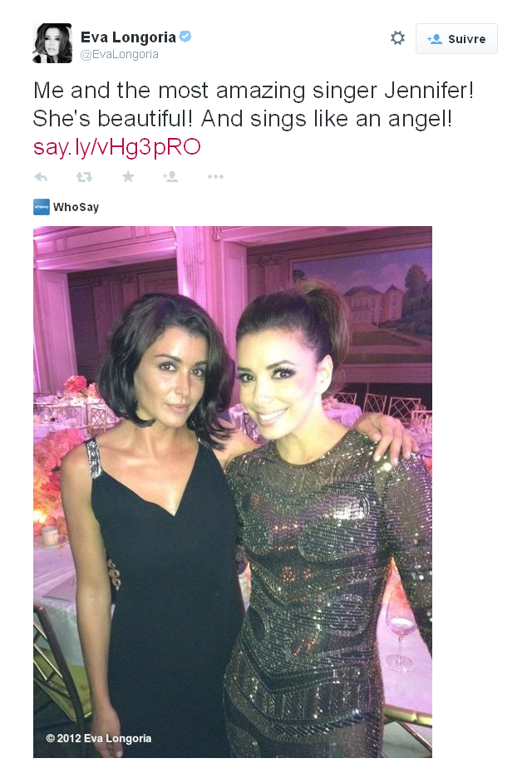532x773 pixels.
Task: Open the profile avatar thumbnail
Action: (52, 43)
